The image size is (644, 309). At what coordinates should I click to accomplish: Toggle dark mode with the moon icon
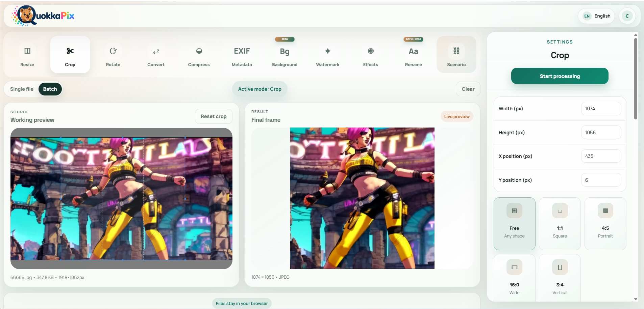(627, 16)
